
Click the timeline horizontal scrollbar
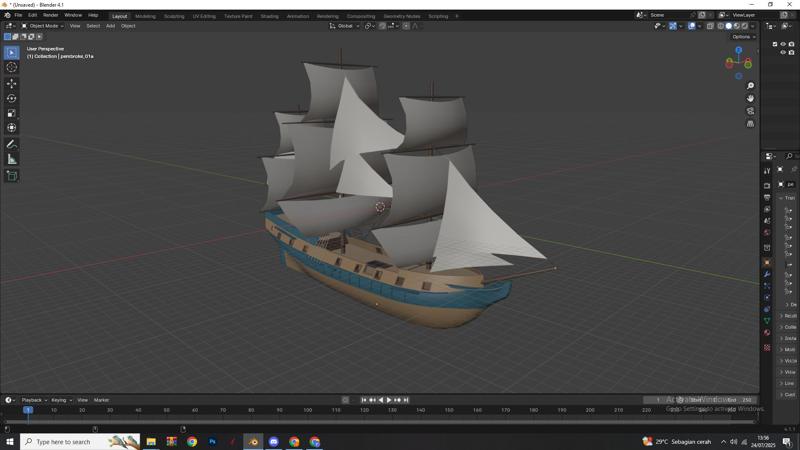[x=380, y=421]
